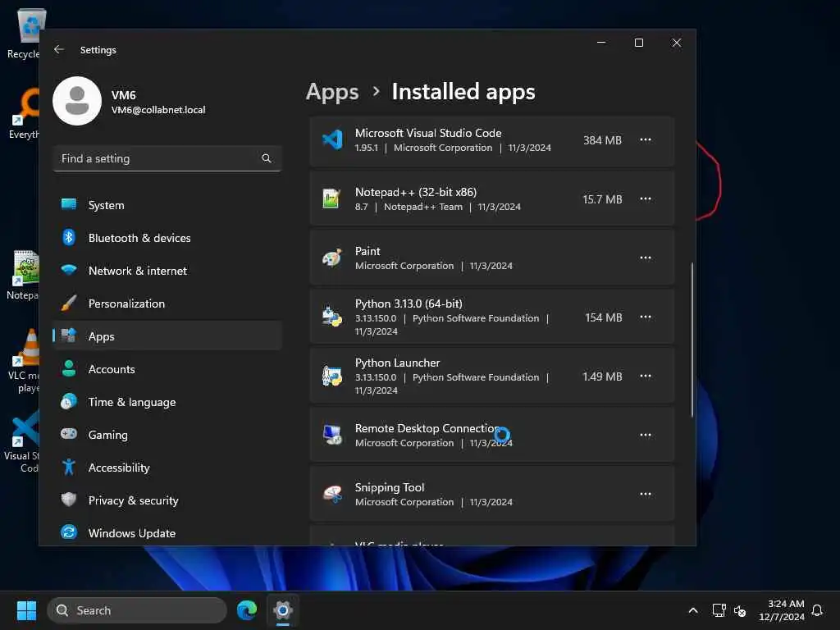840x630 pixels.
Task: Click the Remote Desktop Connection app name
Action: pyautogui.click(x=427, y=428)
